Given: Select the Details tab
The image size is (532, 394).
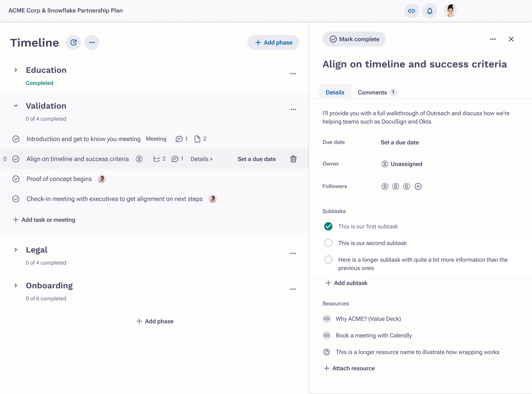Looking at the screenshot, I should click(335, 92).
